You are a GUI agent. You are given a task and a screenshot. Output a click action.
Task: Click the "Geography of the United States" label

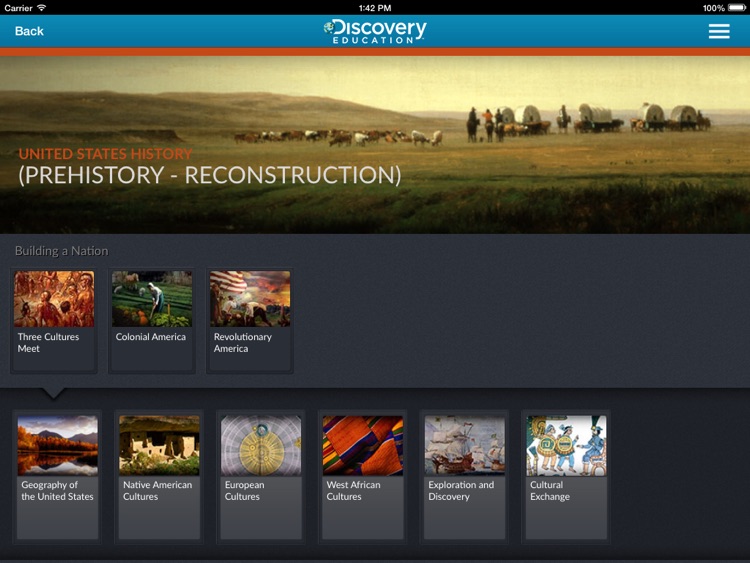57,491
